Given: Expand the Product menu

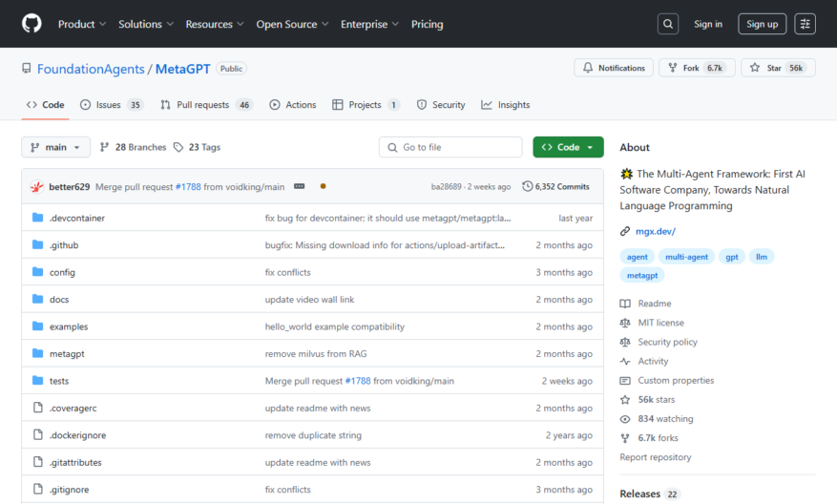Looking at the screenshot, I should click(82, 24).
